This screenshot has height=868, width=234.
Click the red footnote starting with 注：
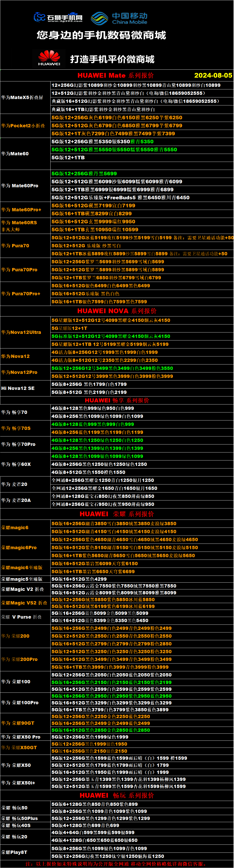[x=117, y=864]
